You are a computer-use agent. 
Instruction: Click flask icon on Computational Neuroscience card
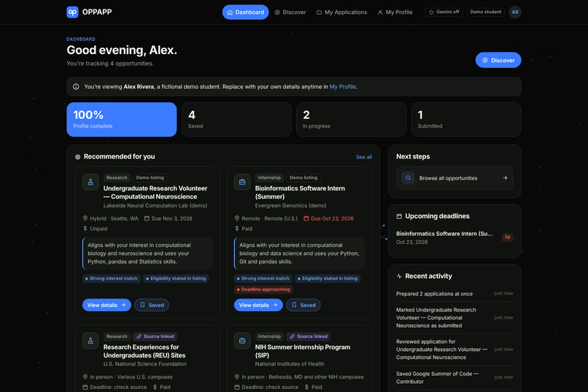tap(90, 182)
